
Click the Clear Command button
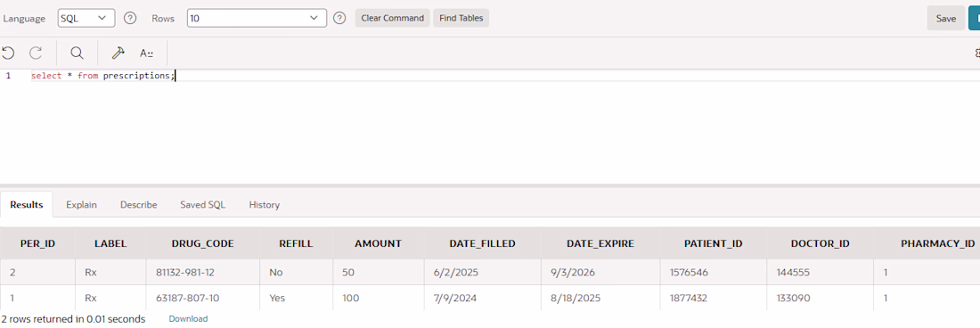click(393, 18)
